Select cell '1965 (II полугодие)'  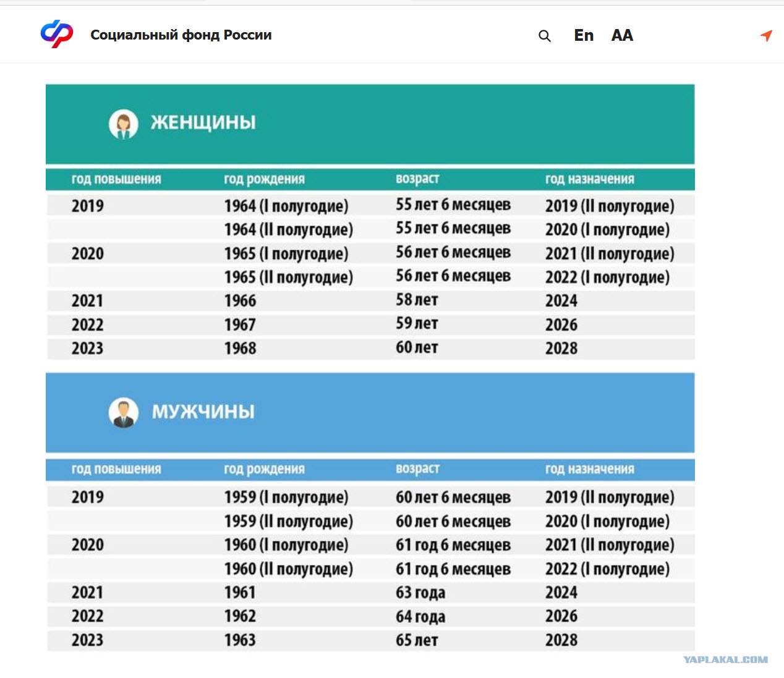click(289, 277)
